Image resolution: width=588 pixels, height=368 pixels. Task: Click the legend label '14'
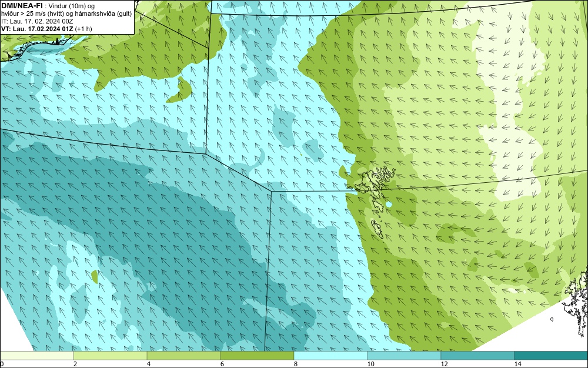518,364
